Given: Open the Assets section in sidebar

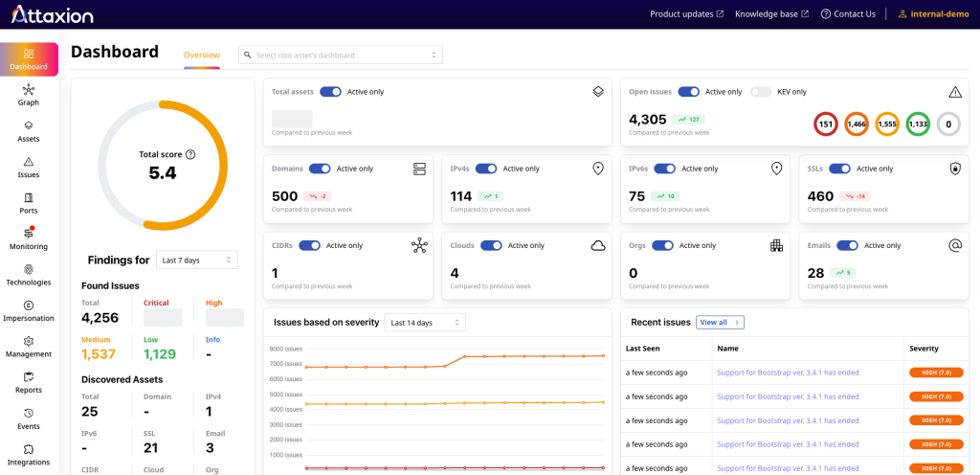Looking at the screenshot, I should coord(29,131).
